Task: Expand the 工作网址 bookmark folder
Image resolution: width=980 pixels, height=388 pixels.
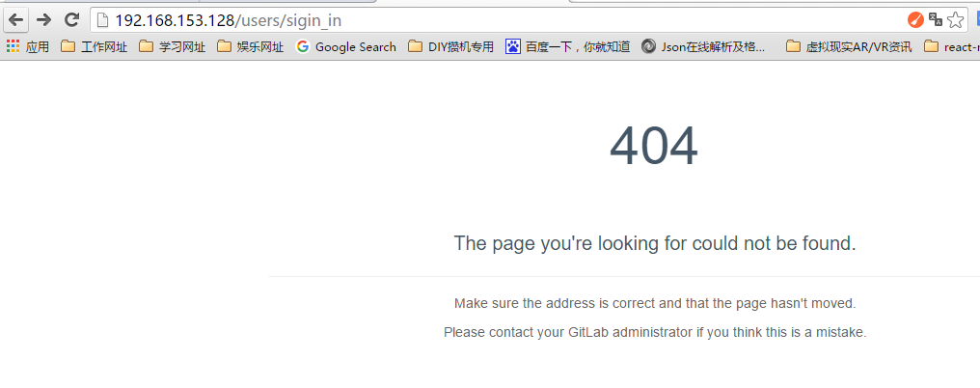Action: [94, 46]
